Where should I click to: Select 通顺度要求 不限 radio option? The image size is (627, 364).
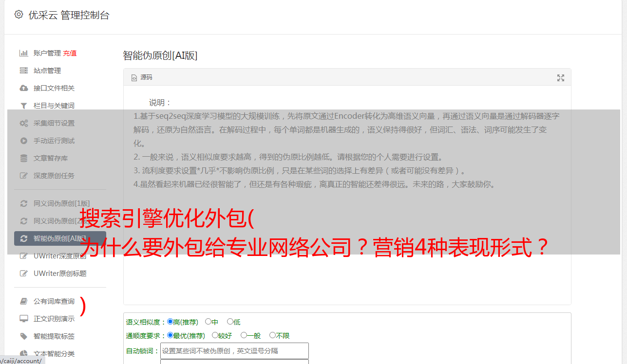pyautogui.click(x=272, y=335)
